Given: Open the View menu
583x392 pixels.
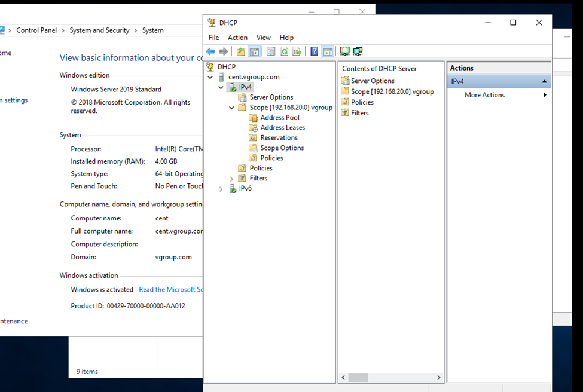Looking at the screenshot, I should point(263,38).
